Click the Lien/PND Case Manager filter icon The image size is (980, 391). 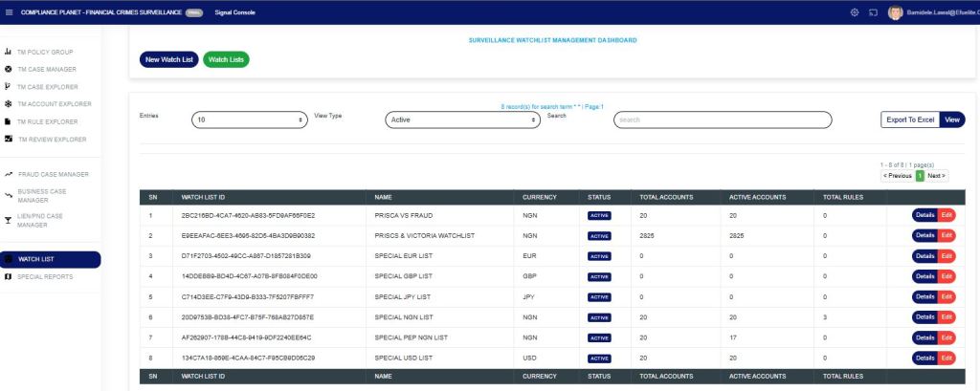click(x=9, y=220)
